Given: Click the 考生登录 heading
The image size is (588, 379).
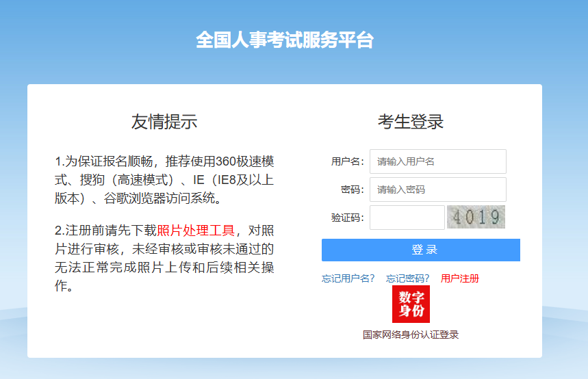Looking at the screenshot, I should 411,122.
